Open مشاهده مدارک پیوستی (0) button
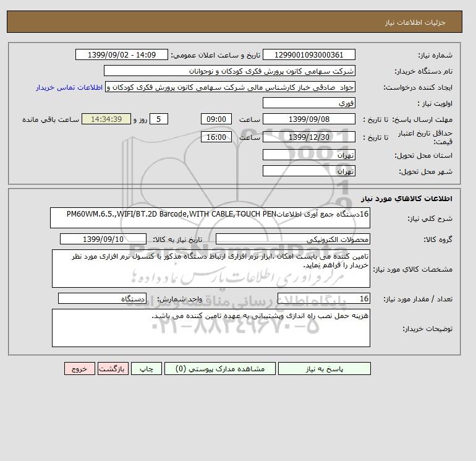The height and width of the screenshot is (461, 476). 220,369
